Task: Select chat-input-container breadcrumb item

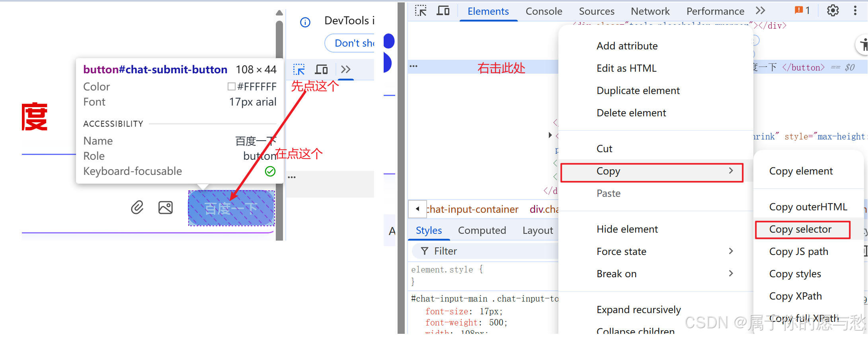Action: point(472,209)
